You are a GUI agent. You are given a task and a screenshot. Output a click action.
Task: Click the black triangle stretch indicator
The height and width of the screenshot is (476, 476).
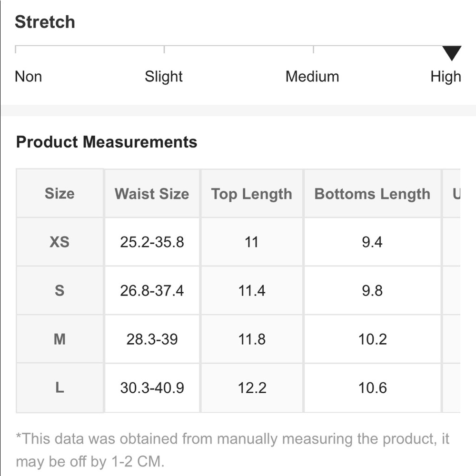point(452,53)
